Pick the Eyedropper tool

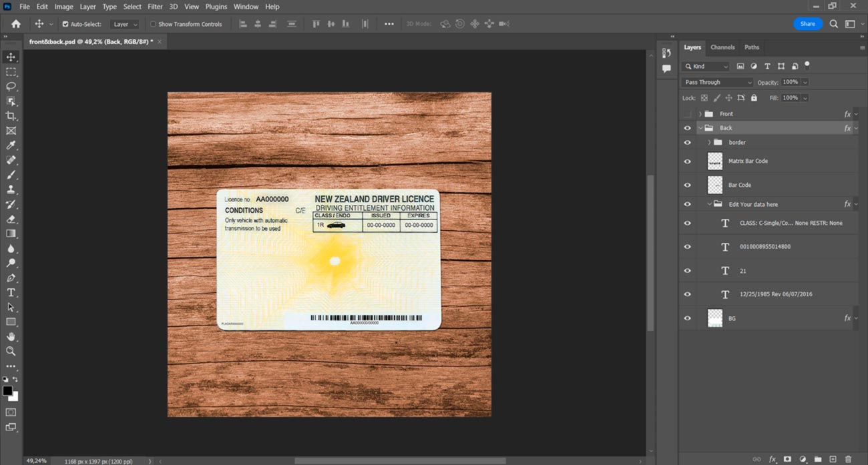click(x=11, y=145)
